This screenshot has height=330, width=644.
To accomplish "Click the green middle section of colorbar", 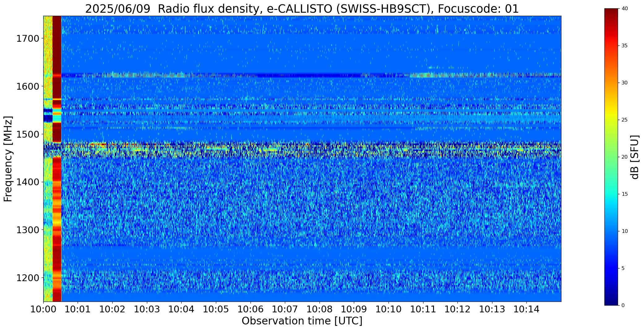I will pyautogui.click(x=612, y=157).
